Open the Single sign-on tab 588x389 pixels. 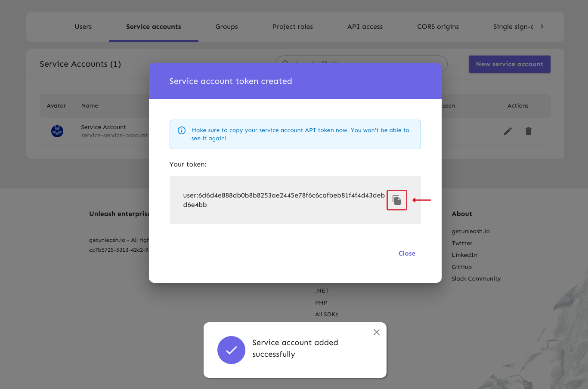click(513, 27)
